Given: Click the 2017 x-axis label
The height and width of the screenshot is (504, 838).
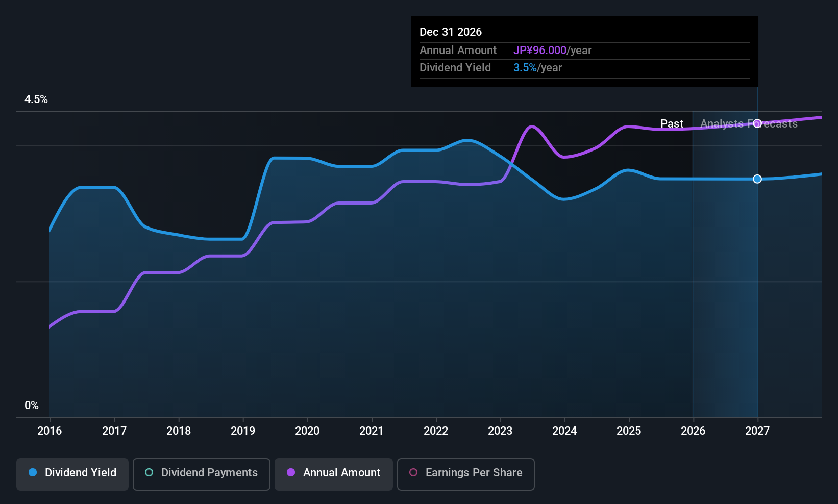Looking at the screenshot, I should (114, 431).
